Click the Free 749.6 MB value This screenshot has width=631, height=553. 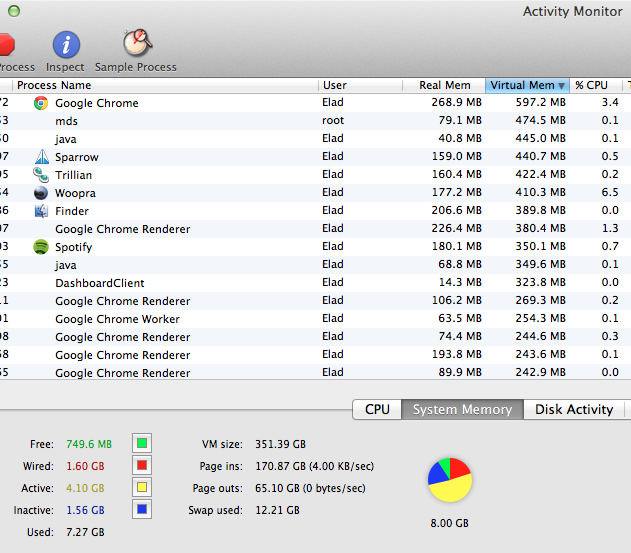(89, 444)
